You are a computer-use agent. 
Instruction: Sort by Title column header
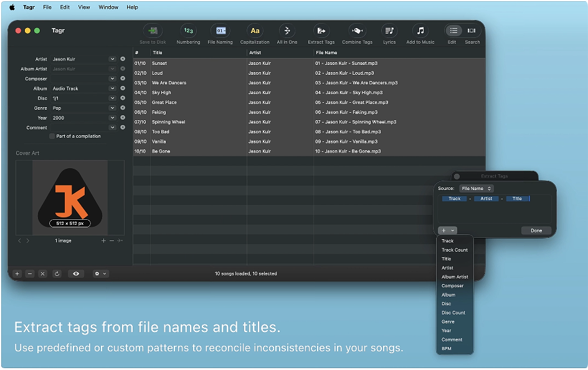(x=198, y=52)
